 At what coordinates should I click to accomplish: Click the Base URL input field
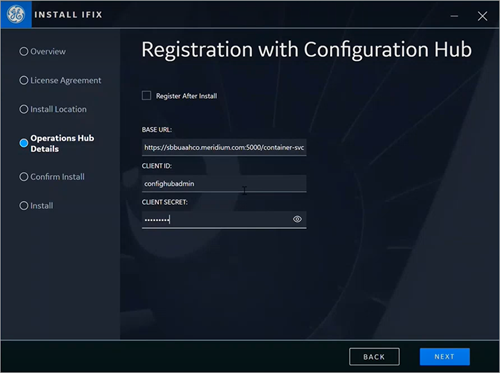[x=224, y=147]
